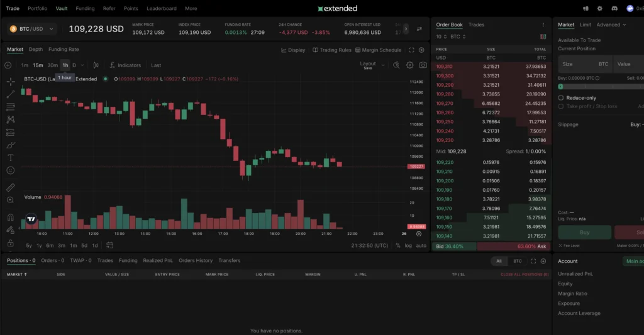Open the order book three-dot menu
Screen dimensions: 644x335
coord(543,25)
